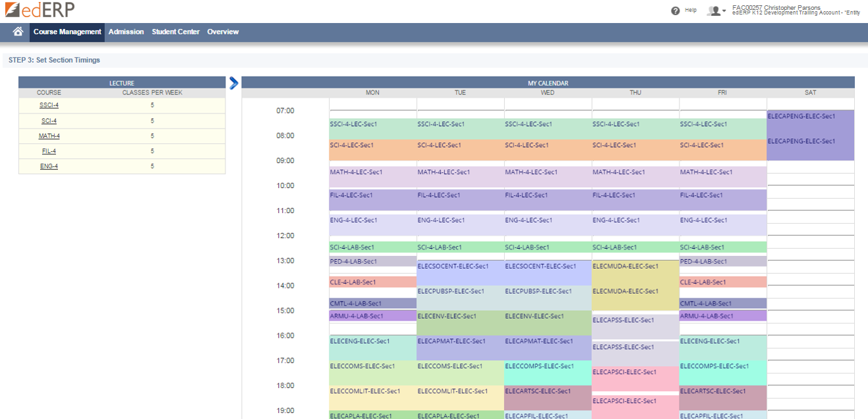Select Monday ARMU-4-LAB-Sec1 block
The width and height of the screenshot is (868, 419).
(x=373, y=316)
